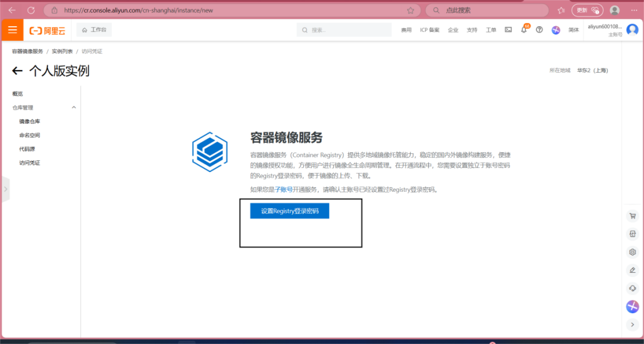Open 镜像仓库 in the sidebar
644x344 pixels.
30,121
